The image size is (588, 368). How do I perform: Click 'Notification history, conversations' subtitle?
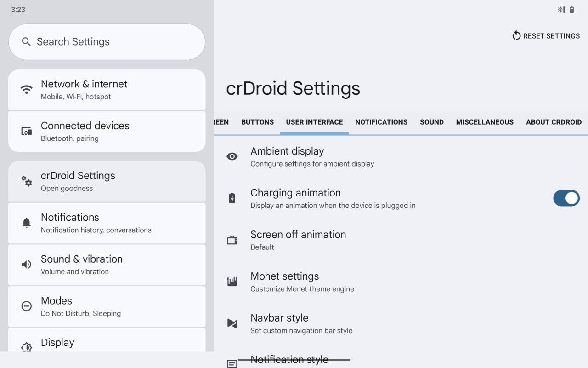tap(96, 230)
